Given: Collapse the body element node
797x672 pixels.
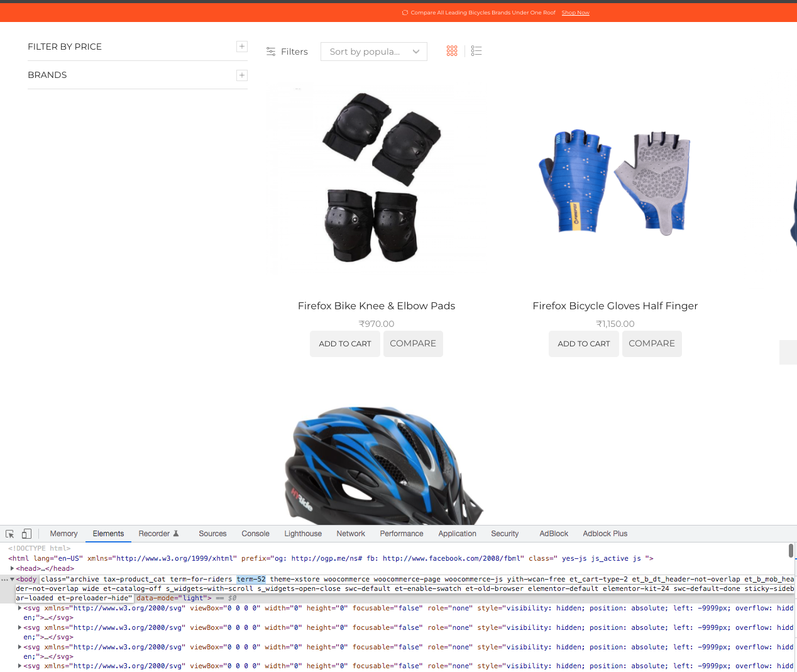Looking at the screenshot, I should click(12, 580).
